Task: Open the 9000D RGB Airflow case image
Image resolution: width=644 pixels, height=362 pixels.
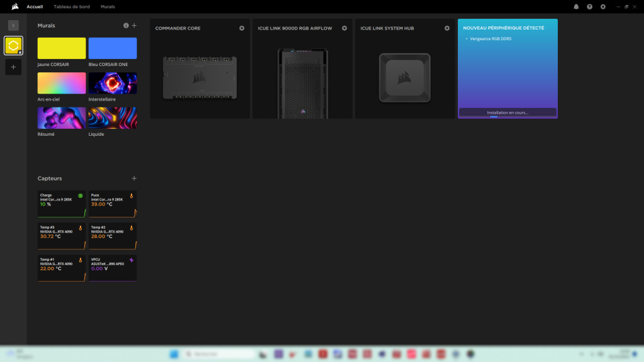Action: point(303,84)
